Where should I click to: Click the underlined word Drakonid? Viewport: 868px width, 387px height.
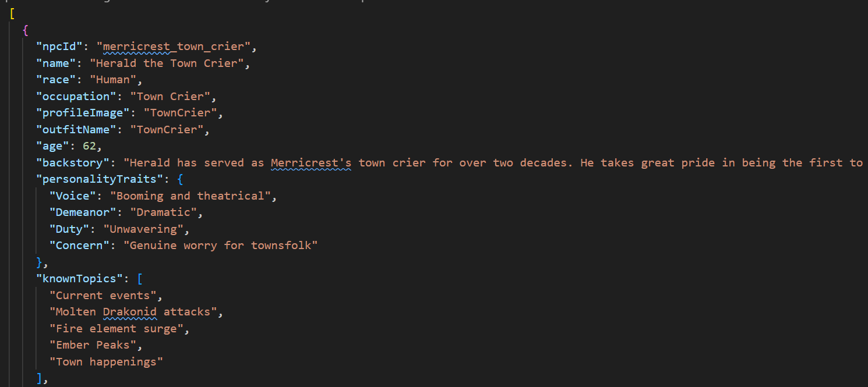130,312
